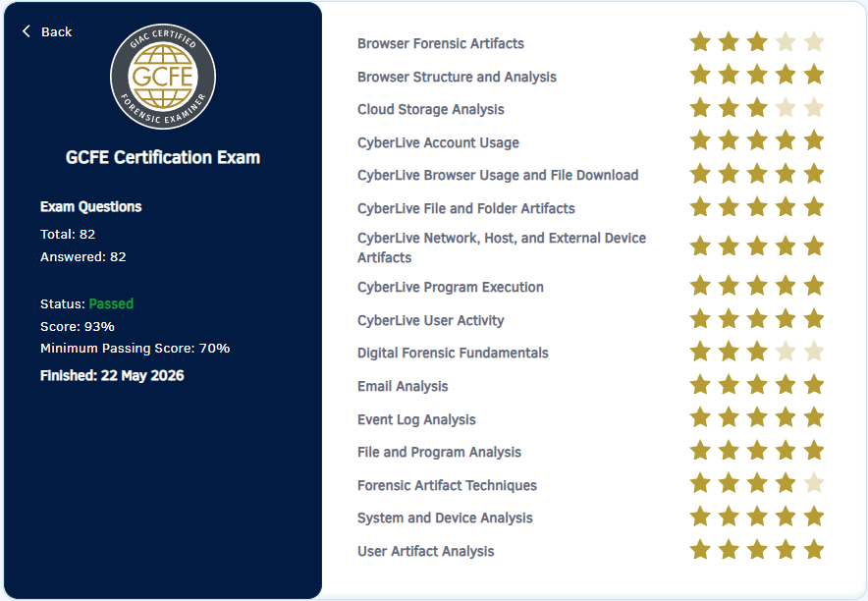Click fourth faded star of Browser Forensic Artifacts

coord(786,42)
